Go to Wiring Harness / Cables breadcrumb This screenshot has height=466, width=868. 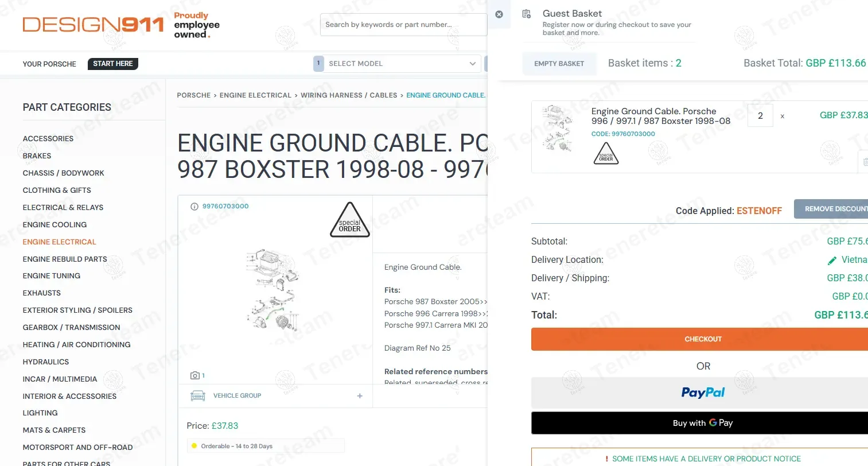(349, 95)
